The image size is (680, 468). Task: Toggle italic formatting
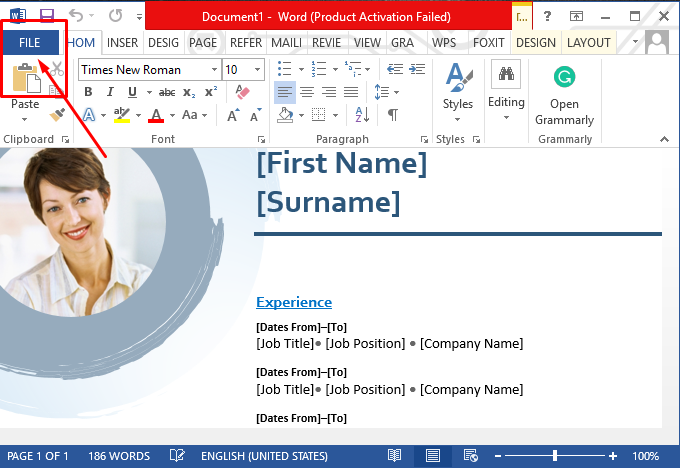pyautogui.click(x=110, y=92)
